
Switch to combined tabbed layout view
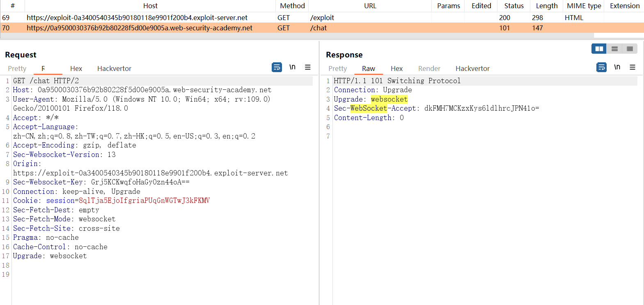click(630, 49)
